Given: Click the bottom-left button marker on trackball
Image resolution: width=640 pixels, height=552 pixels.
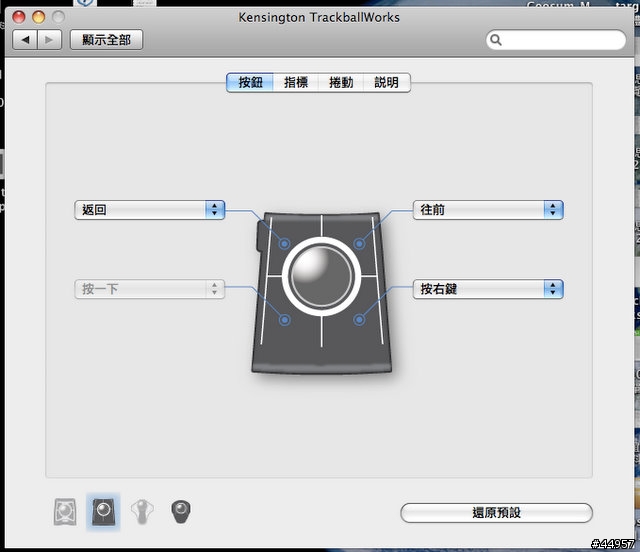Looking at the screenshot, I should coord(284,320).
